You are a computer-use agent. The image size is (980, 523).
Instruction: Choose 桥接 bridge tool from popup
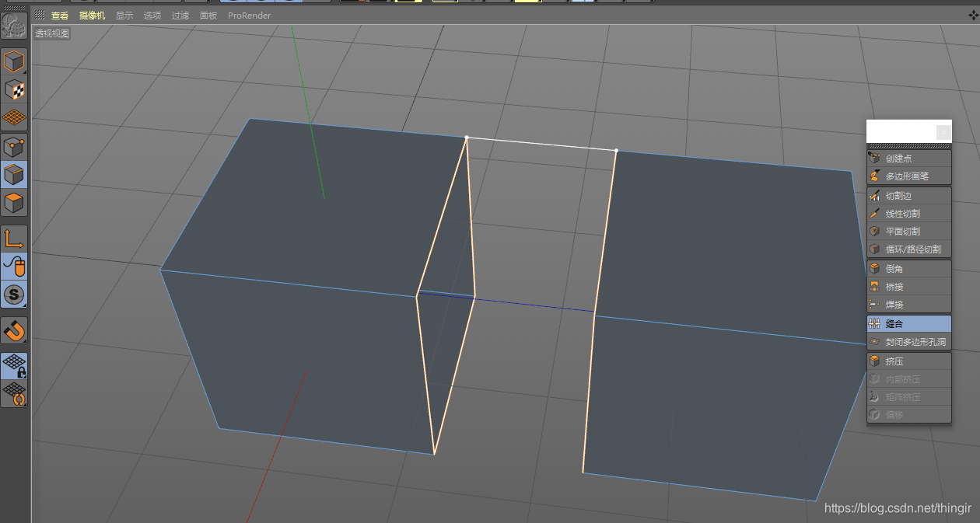click(909, 287)
